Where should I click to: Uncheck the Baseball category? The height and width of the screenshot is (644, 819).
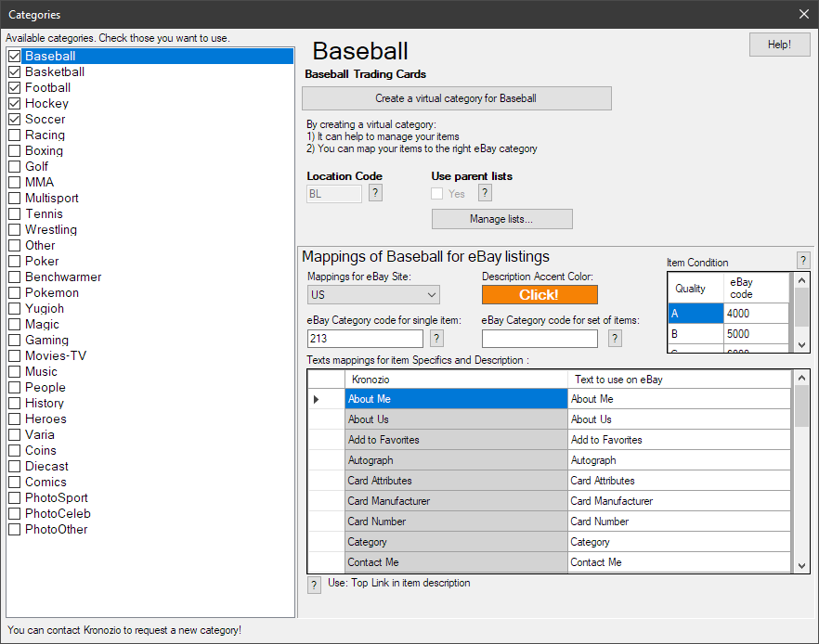click(x=15, y=56)
